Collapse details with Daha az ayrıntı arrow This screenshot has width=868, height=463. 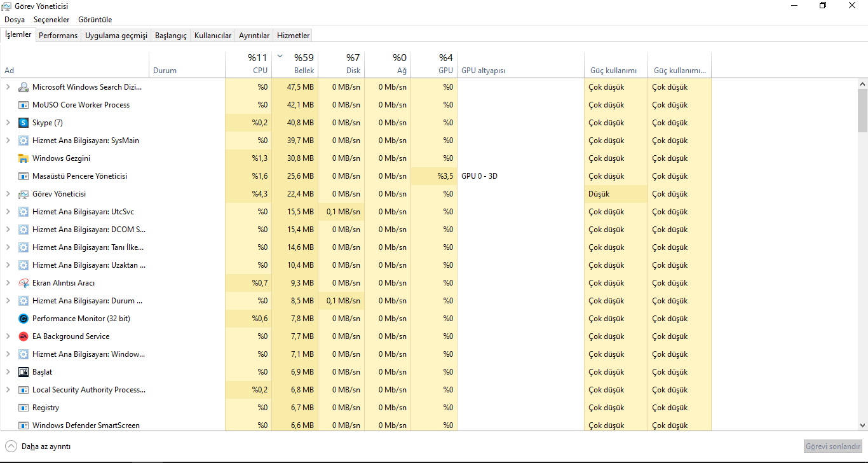(11, 446)
